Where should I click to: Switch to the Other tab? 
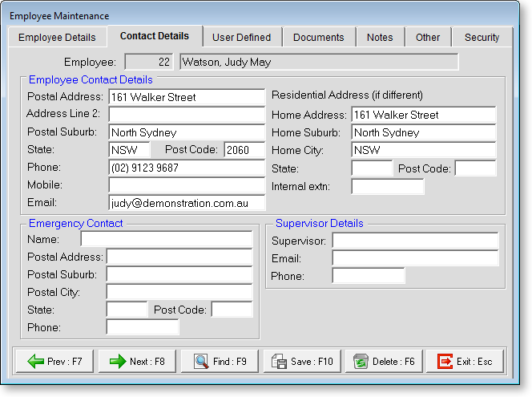click(x=428, y=37)
